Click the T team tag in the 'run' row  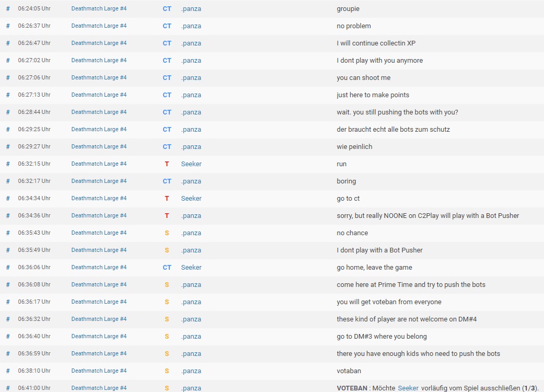[167, 164]
